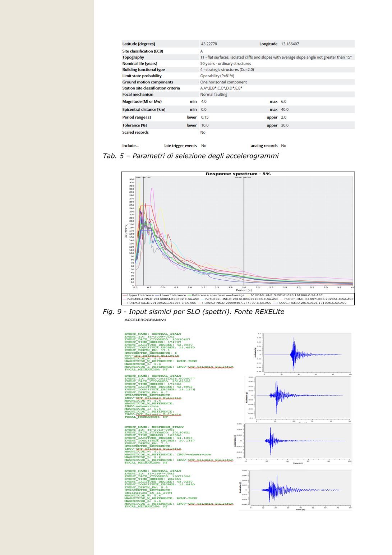Image resolution: width=392 pixels, height=555 pixels.
Task: Select the 'Period [s]' axis label
Action: point(244,290)
